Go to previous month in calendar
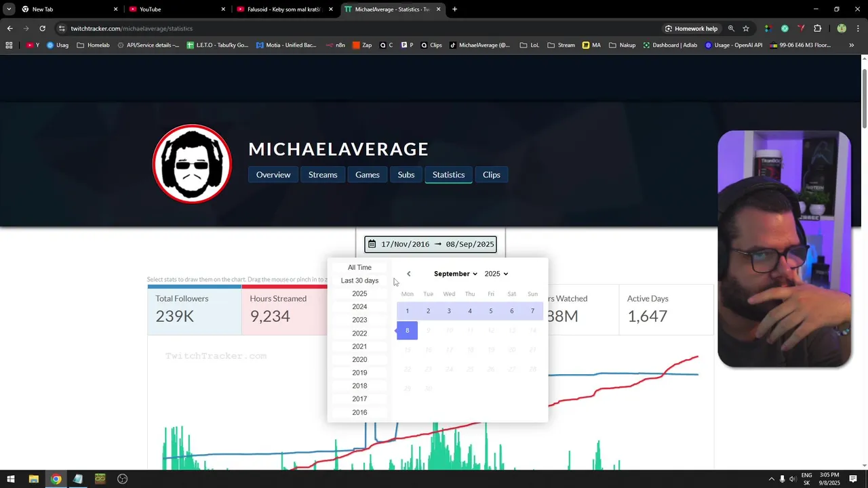 [x=408, y=274]
